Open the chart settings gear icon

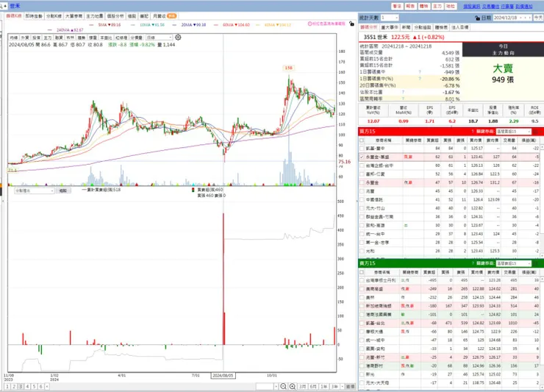pyautogui.click(x=178, y=38)
